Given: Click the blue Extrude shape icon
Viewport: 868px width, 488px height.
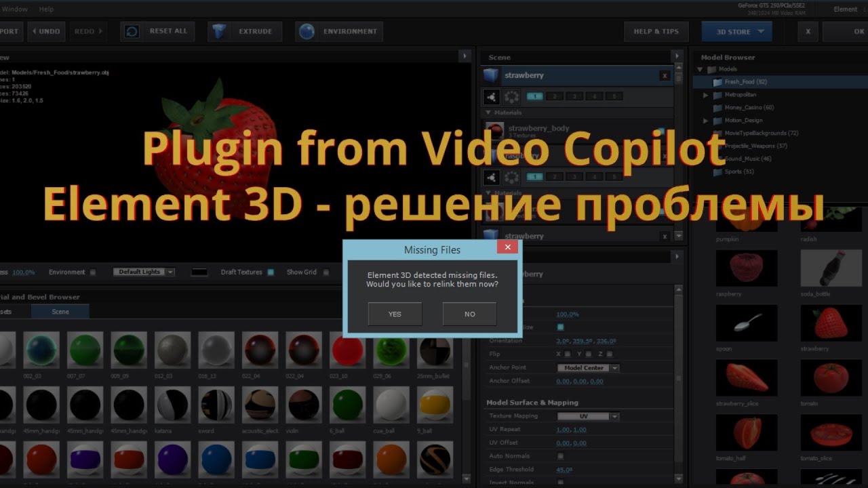Looking at the screenshot, I should (x=218, y=32).
